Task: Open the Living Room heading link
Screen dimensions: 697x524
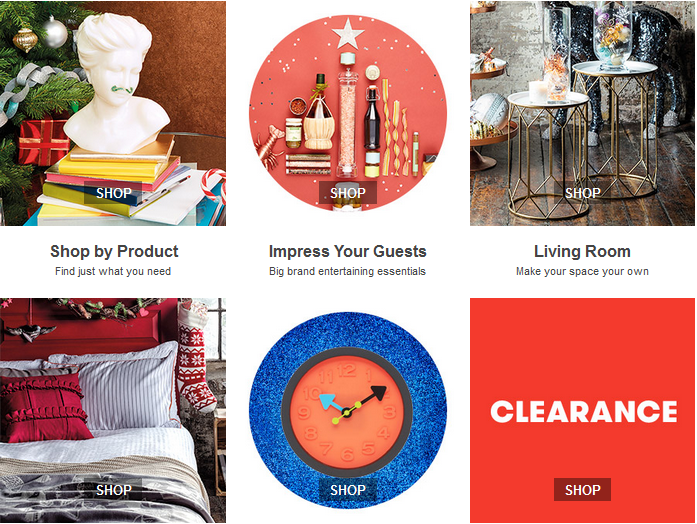Action: point(582,252)
